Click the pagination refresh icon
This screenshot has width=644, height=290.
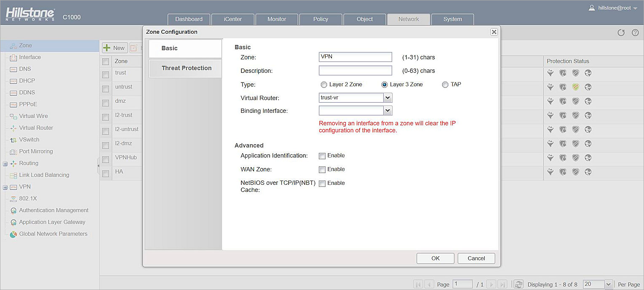(518, 284)
